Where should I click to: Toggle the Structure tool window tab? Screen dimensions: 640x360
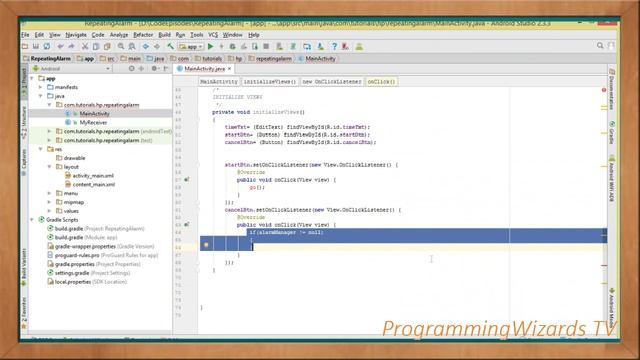pyautogui.click(x=24, y=122)
